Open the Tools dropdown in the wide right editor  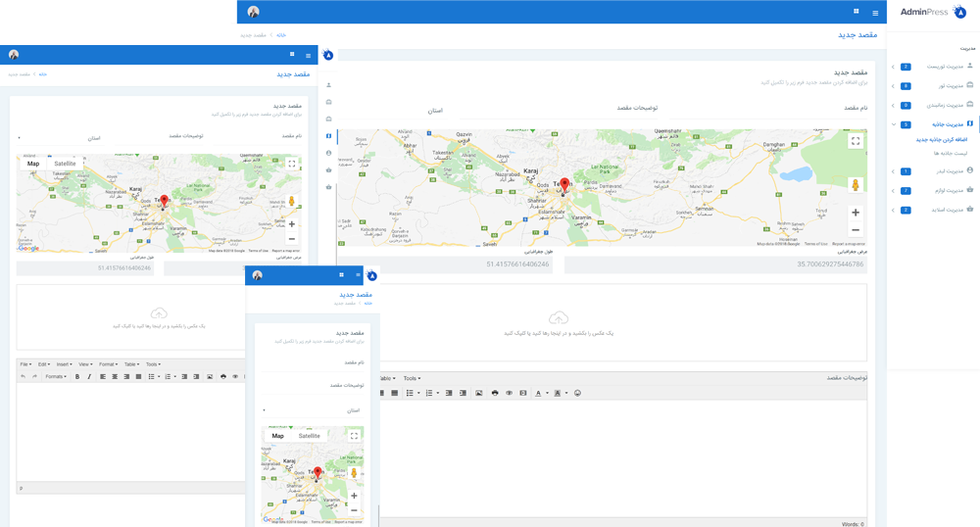(412, 378)
